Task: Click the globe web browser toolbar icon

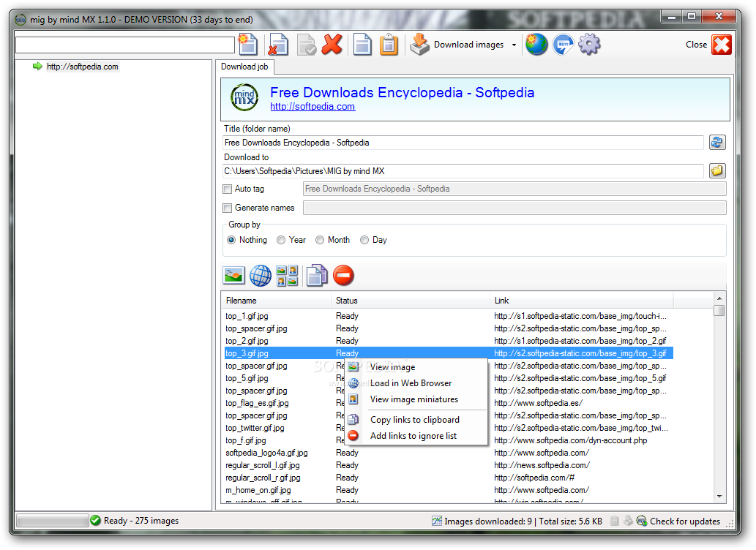Action: pyautogui.click(x=536, y=45)
